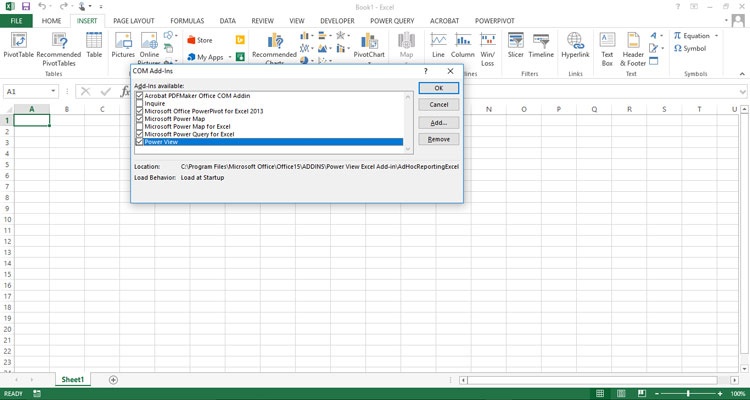The width and height of the screenshot is (750, 400).
Task: Click the Add... button
Action: coord(439,122)
